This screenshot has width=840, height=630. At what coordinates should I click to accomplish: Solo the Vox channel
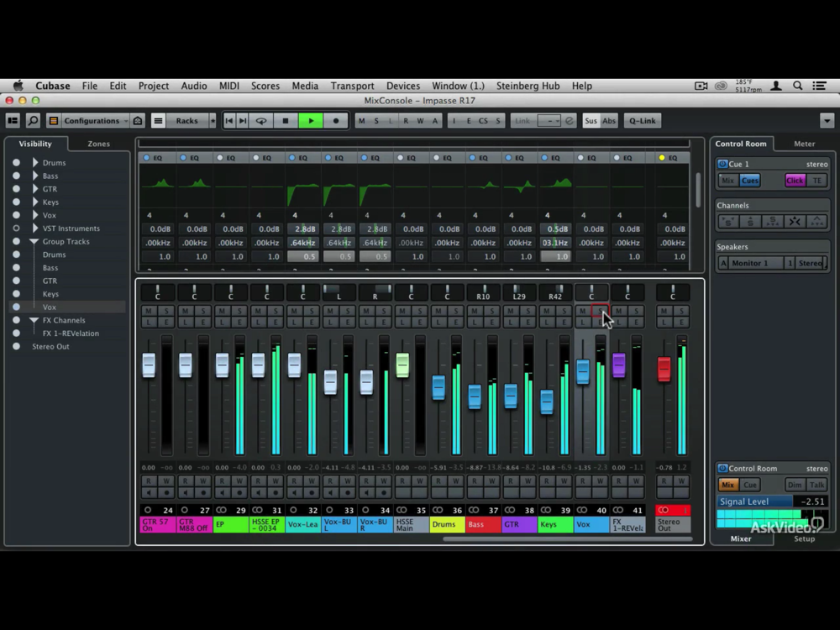[x=600, y=311]
